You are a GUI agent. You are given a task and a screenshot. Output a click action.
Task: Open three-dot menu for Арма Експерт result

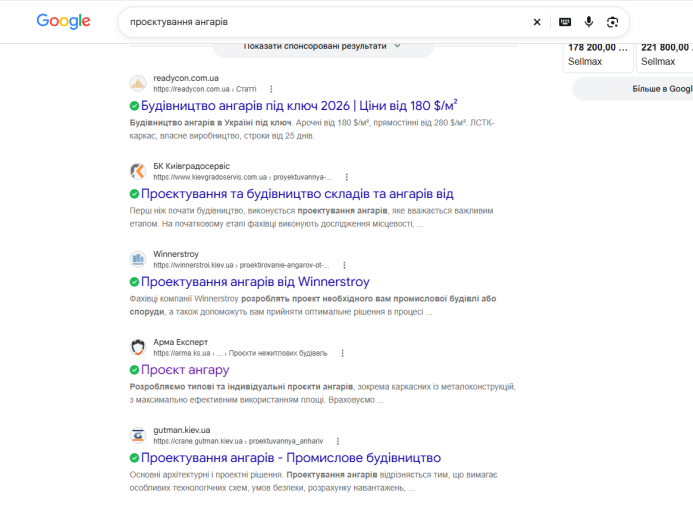click(342, 353)
